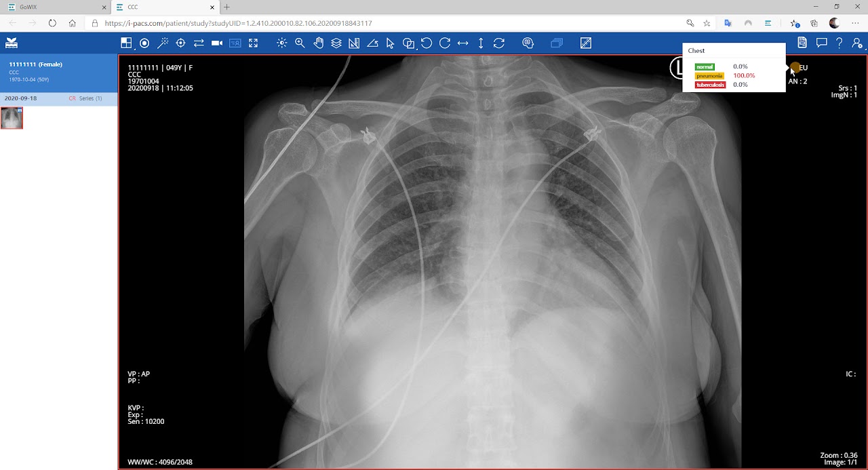Toggle patient info overlay display
The height and width of the screenshot is (470, 868).
[x=235, y=43]
